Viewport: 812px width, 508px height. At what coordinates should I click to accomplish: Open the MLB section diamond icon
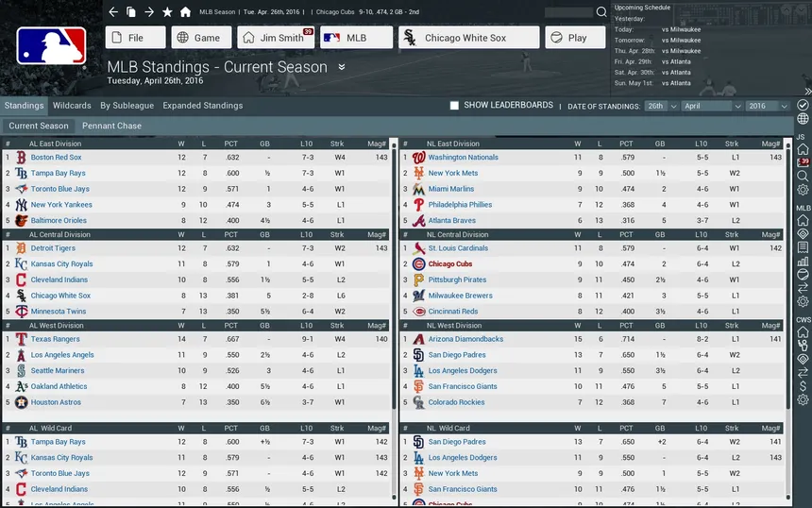[x=803, y=234]
